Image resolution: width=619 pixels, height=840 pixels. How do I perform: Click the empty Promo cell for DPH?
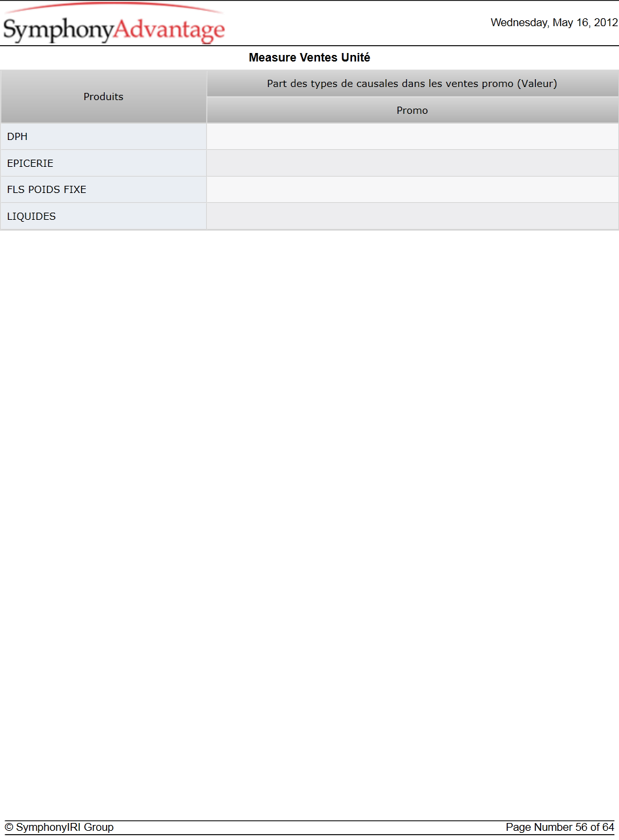click(412, 137)
